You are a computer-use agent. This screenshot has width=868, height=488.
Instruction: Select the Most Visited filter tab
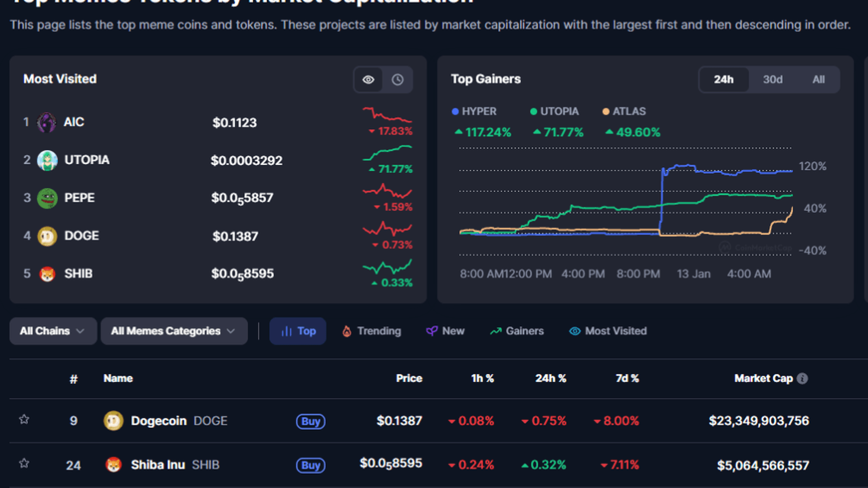point(608,331)
